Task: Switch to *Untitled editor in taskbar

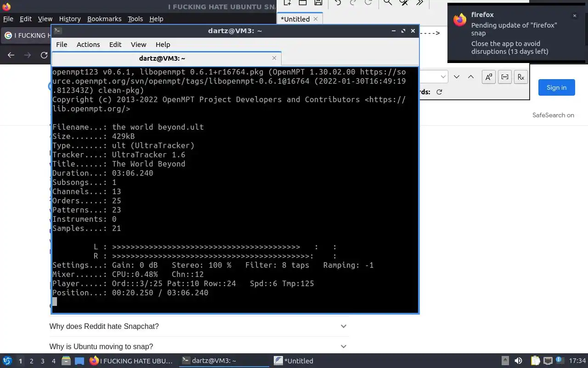Action: [x=294, y=361]
